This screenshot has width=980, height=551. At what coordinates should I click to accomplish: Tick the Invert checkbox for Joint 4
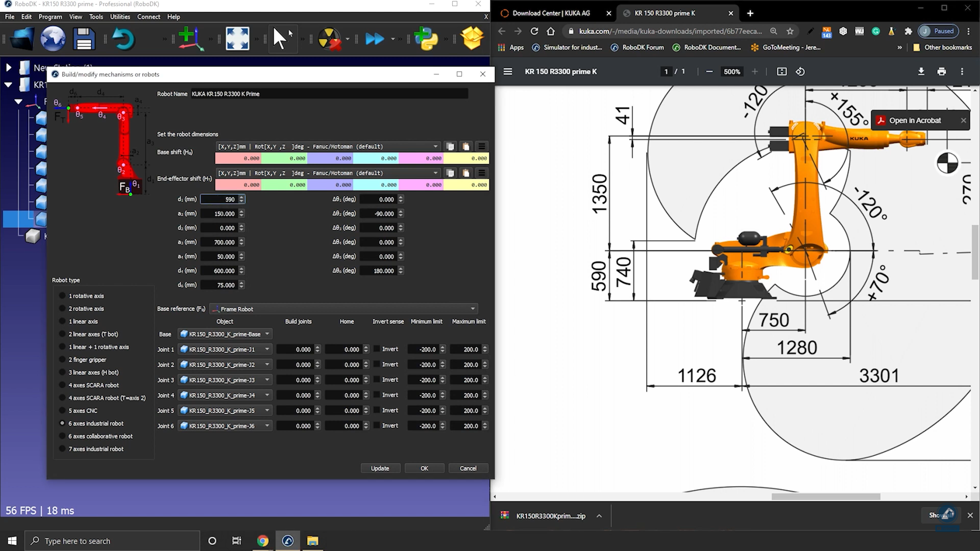coord(377,395)
